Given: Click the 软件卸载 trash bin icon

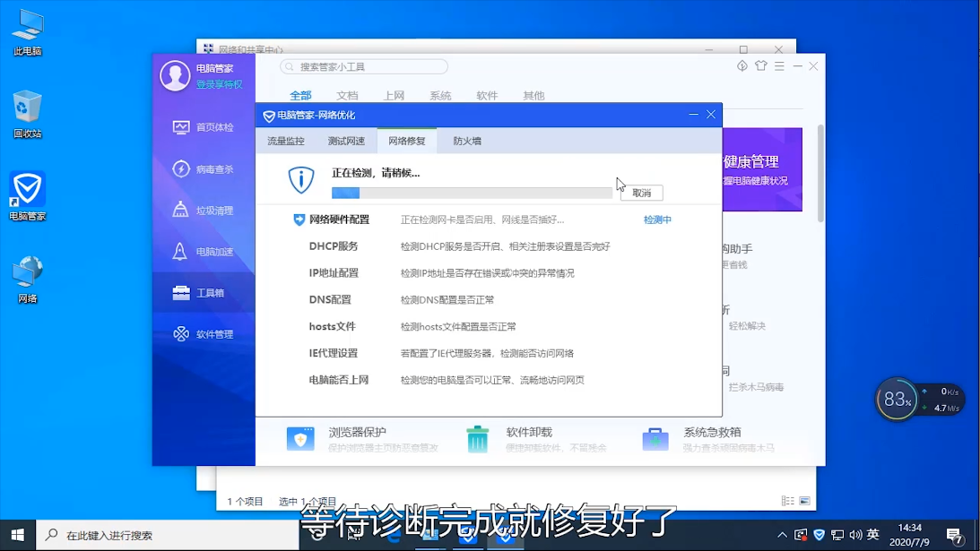Looking at the screenshot, I should coord(478,438).
